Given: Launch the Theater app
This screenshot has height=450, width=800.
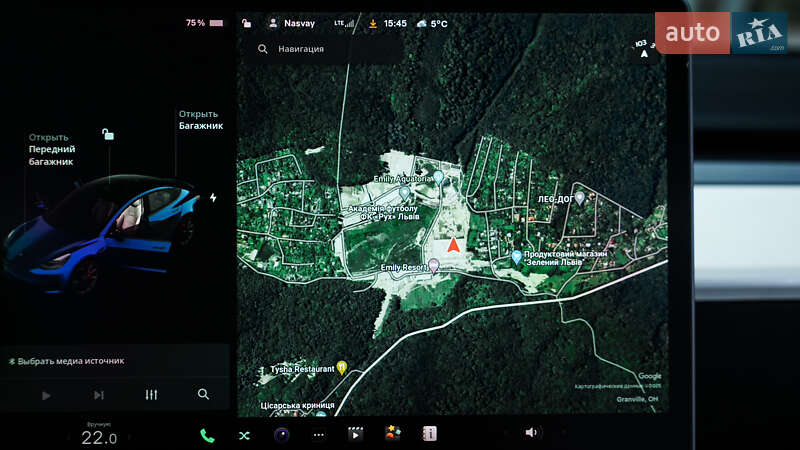Looking at the screenshot, I should pyautogui.click(x=356, y=434).
